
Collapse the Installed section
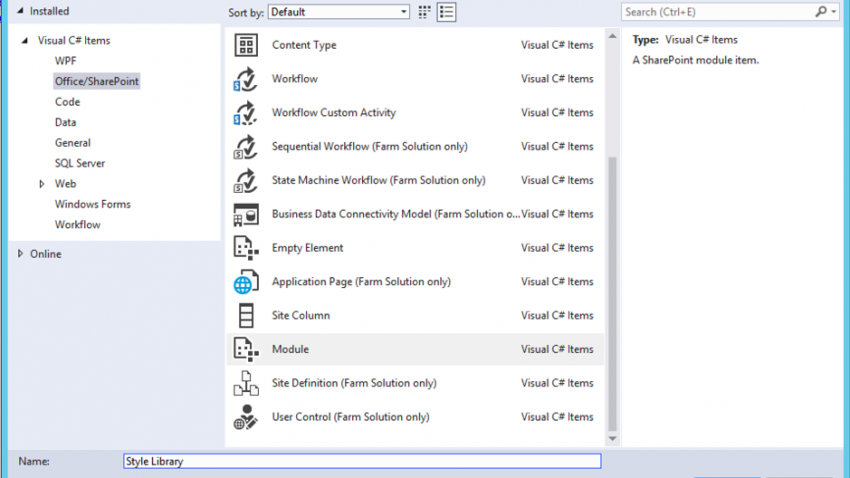click(x=20, y=11)
